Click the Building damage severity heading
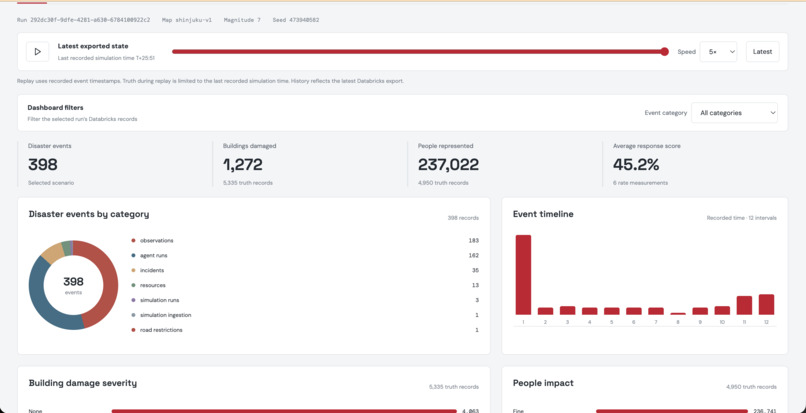806x413 pixels. [x=83, y=383]
